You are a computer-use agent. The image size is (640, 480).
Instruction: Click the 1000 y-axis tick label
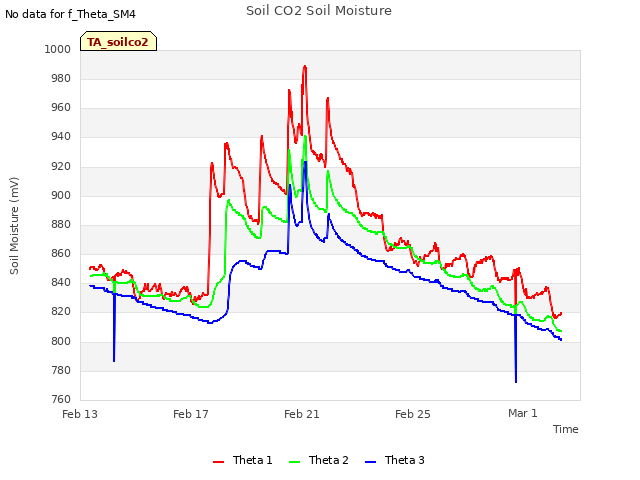[58, 49]
